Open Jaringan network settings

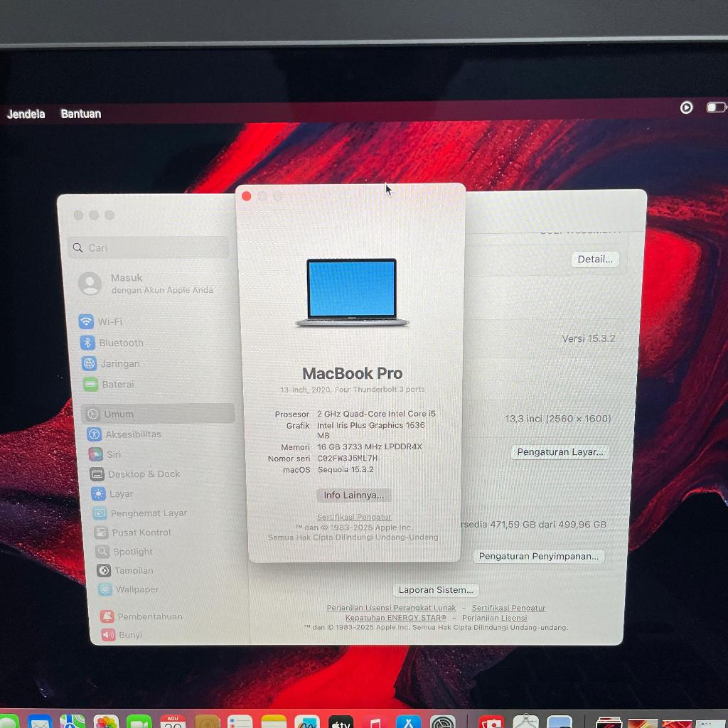click(x=119, y=363)
